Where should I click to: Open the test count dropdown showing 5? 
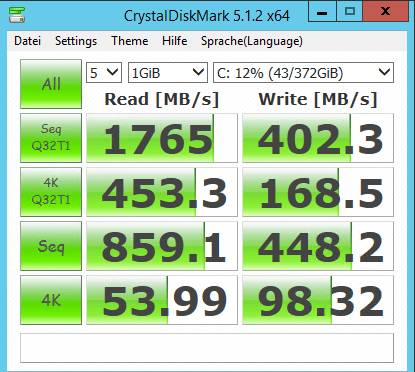click(104, 73)
